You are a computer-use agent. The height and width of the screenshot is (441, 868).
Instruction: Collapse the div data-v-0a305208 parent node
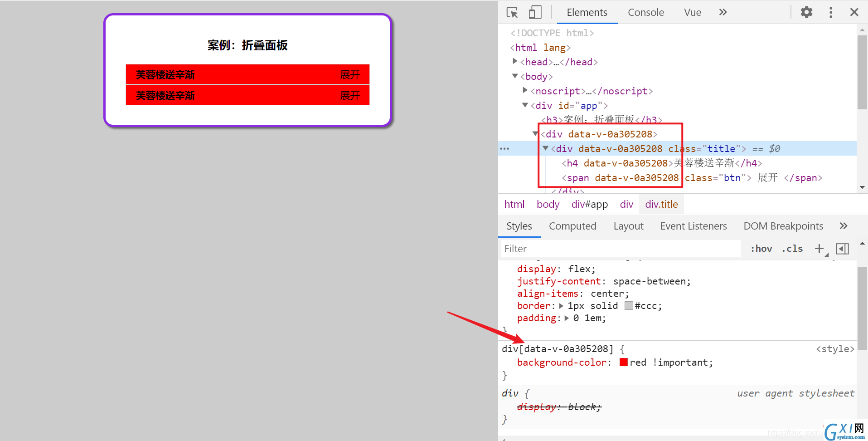click(535, 133)
